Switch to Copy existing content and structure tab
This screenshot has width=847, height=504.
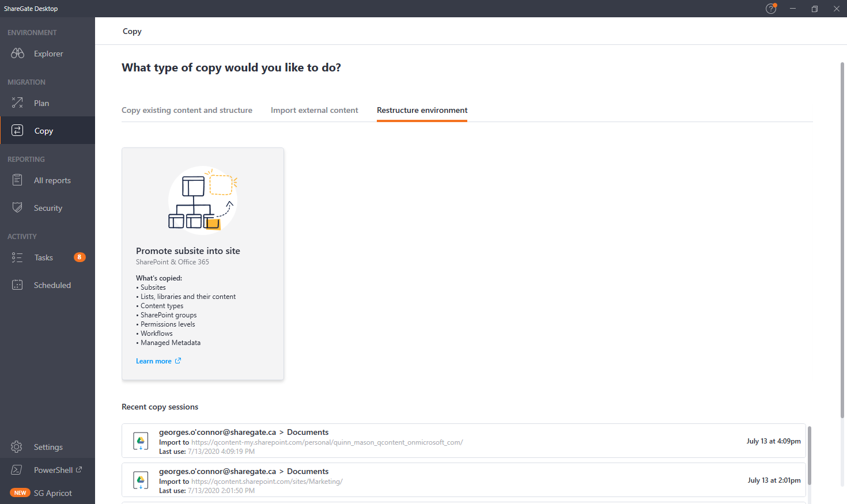[187, 110]
